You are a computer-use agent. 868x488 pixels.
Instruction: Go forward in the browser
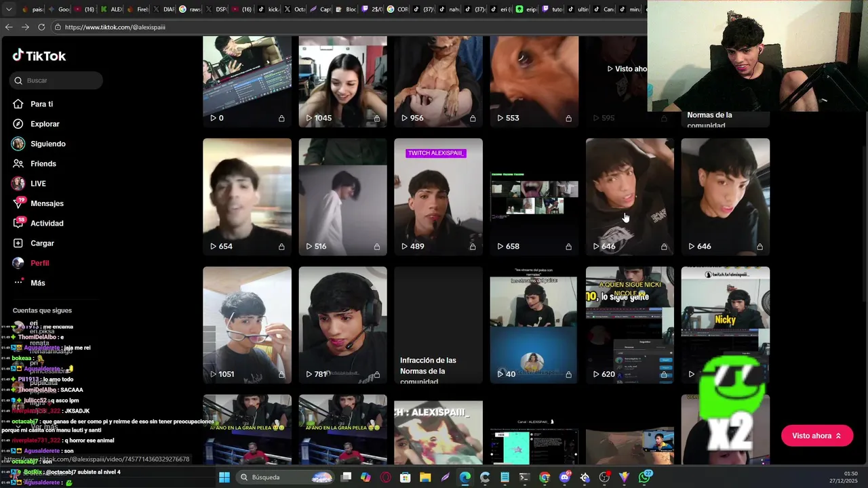tap(25, 27)
